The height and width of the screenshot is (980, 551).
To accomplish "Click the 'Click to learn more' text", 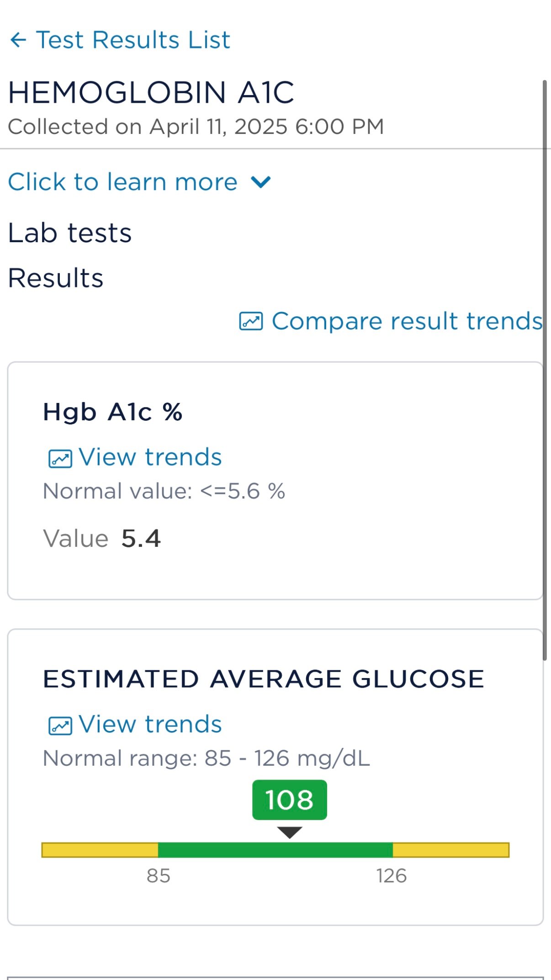I will pos(123,182).
